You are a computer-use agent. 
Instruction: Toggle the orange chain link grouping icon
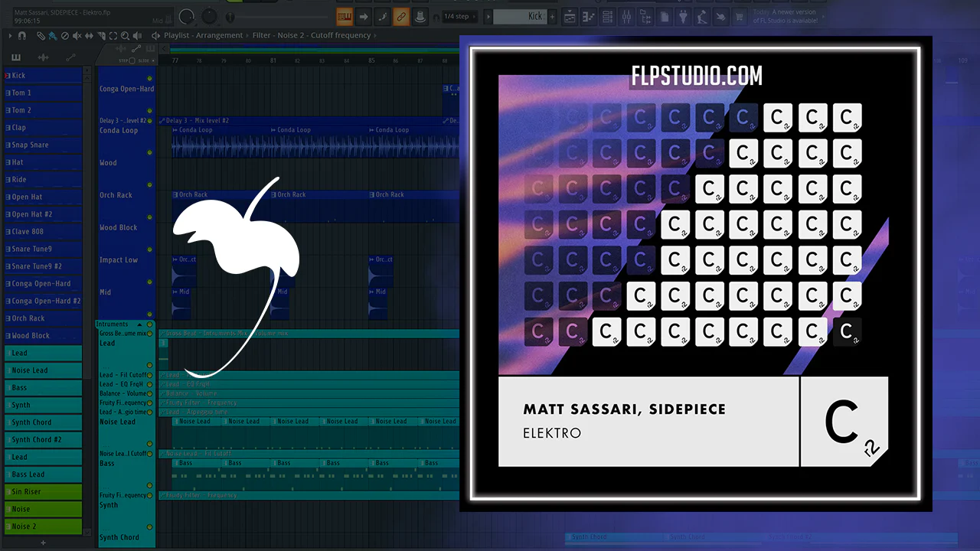tap(400, 16)
